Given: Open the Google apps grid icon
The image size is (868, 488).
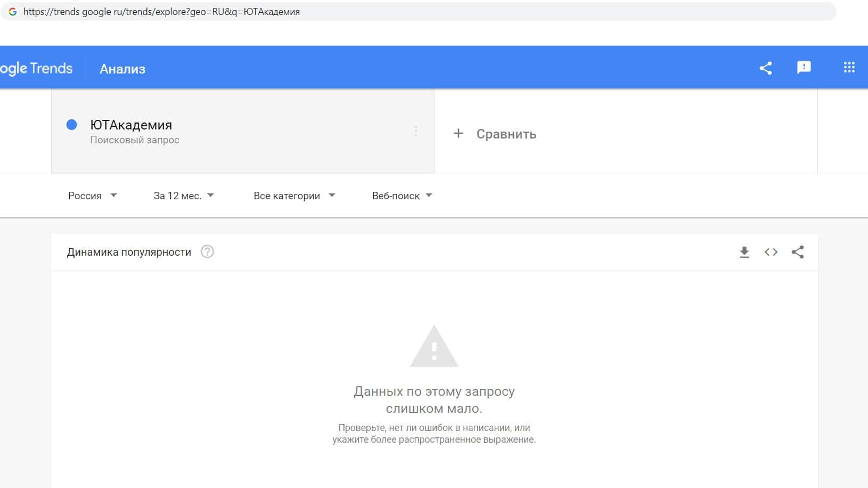Looking at the screenshot, I should click(849, 67).
